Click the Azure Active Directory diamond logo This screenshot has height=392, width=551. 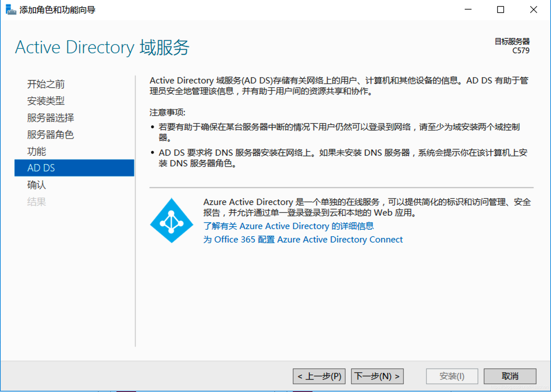tap(171, 220)
